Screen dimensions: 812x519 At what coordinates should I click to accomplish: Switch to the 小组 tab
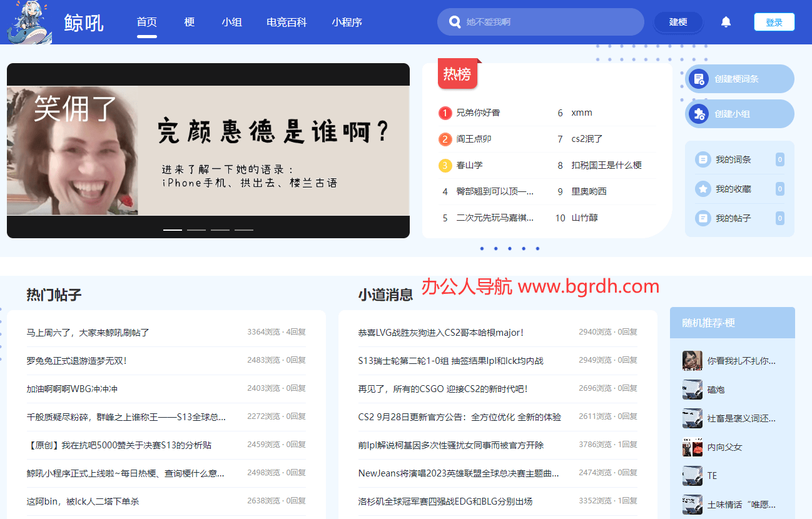coord(231,22)
